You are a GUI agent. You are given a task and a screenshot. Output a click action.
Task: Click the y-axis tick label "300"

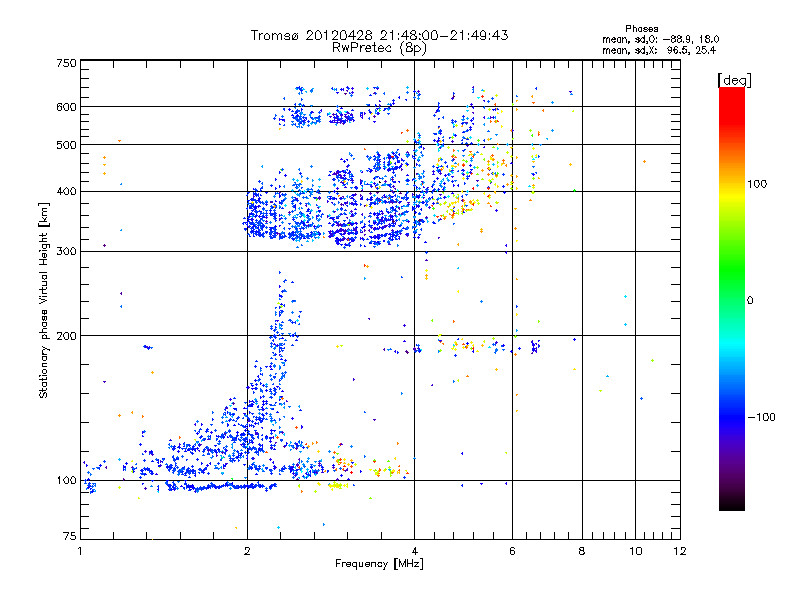(66, 252)
